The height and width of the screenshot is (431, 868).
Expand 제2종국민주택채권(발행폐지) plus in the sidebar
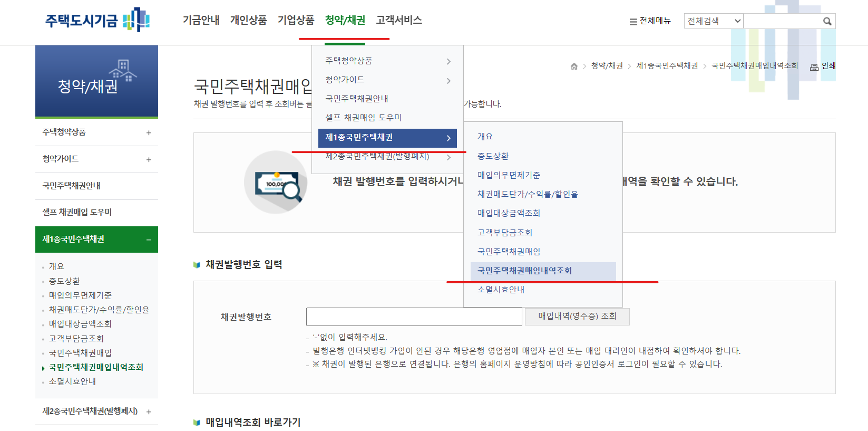149,412
